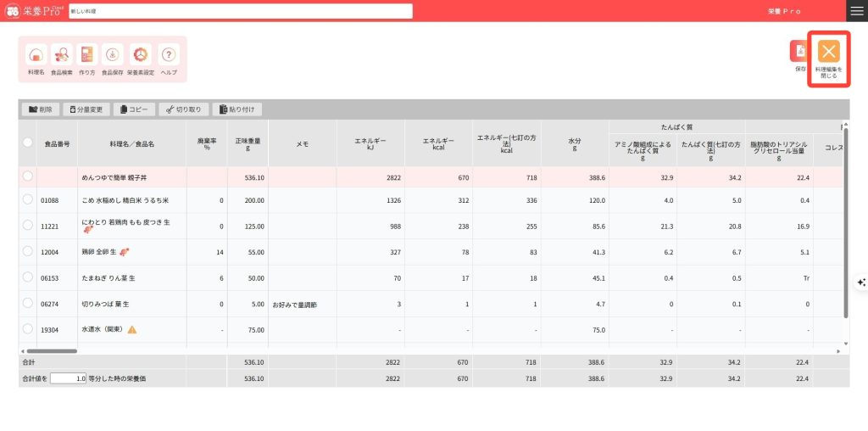Select the めんつゆで簡単 親子丼 row checkbox
Screen dimensions: 868x431
coord(28,176)
